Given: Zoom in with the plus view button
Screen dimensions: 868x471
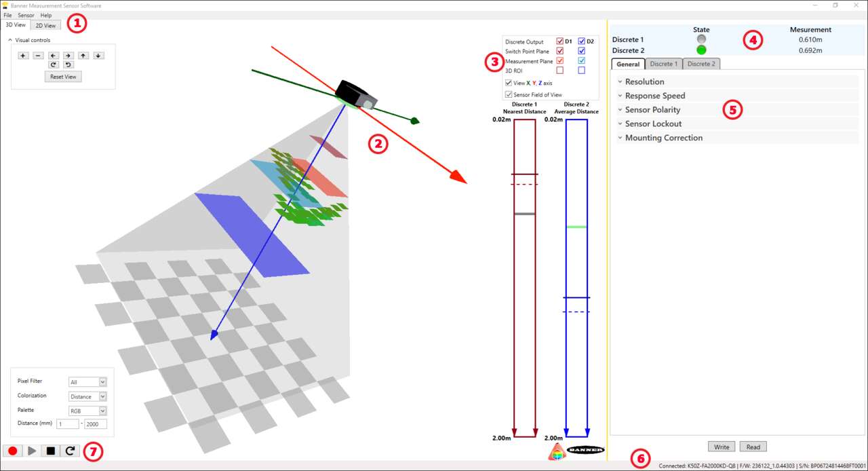Looking at the screenshot, I should 23,56.
